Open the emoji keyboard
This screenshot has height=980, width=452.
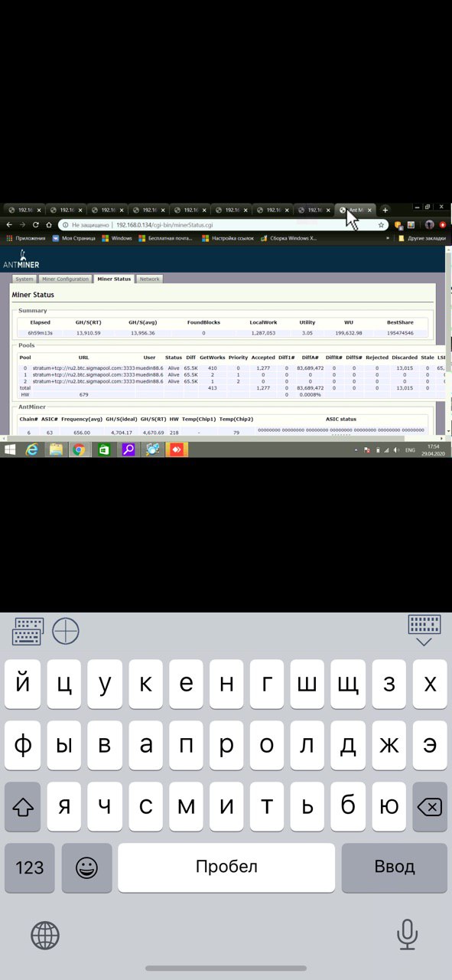(86, 867)
